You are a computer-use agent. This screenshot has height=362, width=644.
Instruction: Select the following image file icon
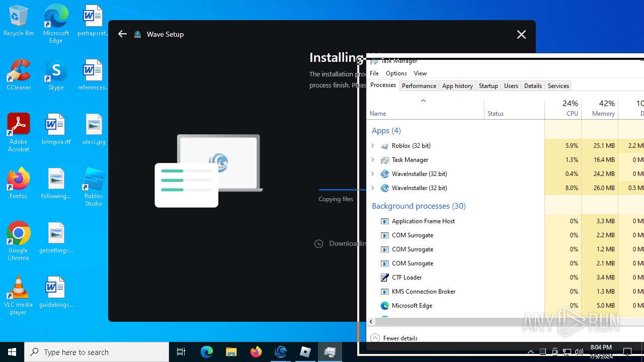[56, 184]
